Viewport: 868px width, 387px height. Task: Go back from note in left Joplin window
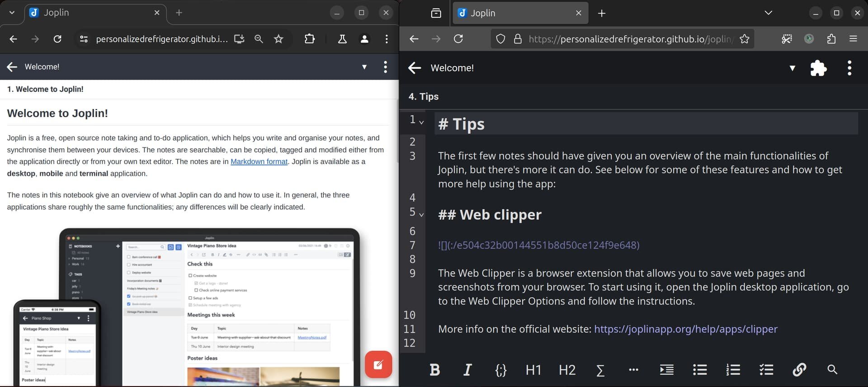pyautogui.click(x=12, y=67)
